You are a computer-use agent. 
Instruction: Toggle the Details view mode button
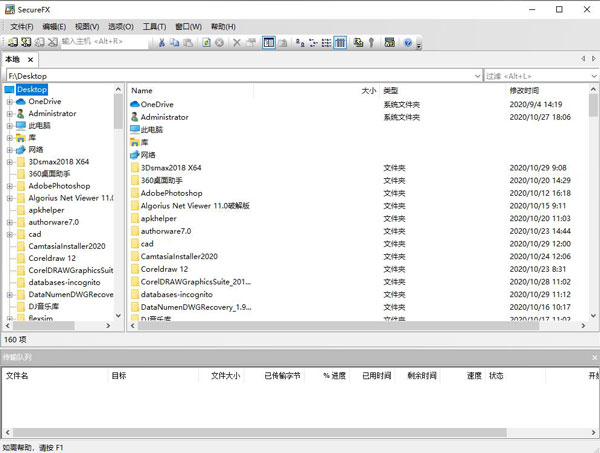[341, 43]
